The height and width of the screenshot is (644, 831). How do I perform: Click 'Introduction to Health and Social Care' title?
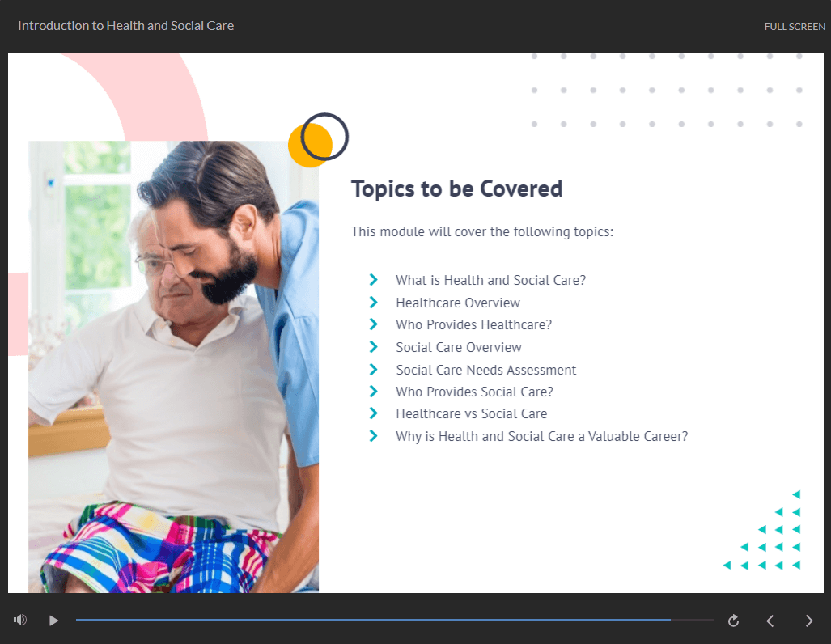click(126, 26)
